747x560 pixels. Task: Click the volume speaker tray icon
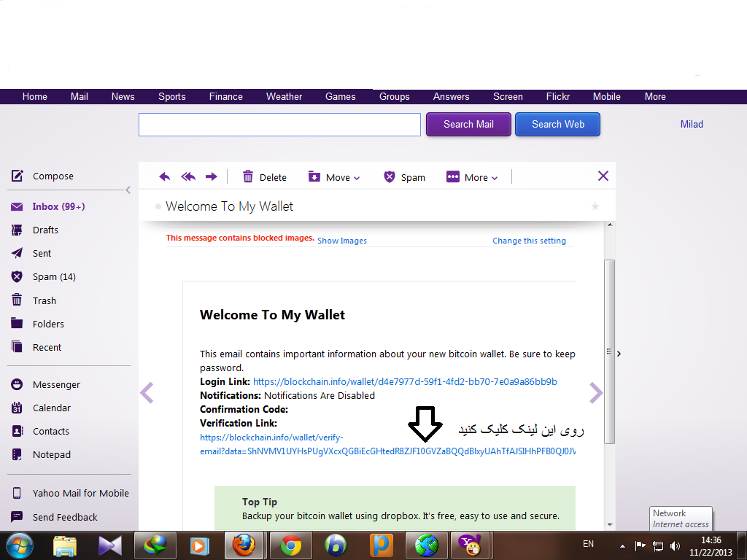[x=675, y=545]
